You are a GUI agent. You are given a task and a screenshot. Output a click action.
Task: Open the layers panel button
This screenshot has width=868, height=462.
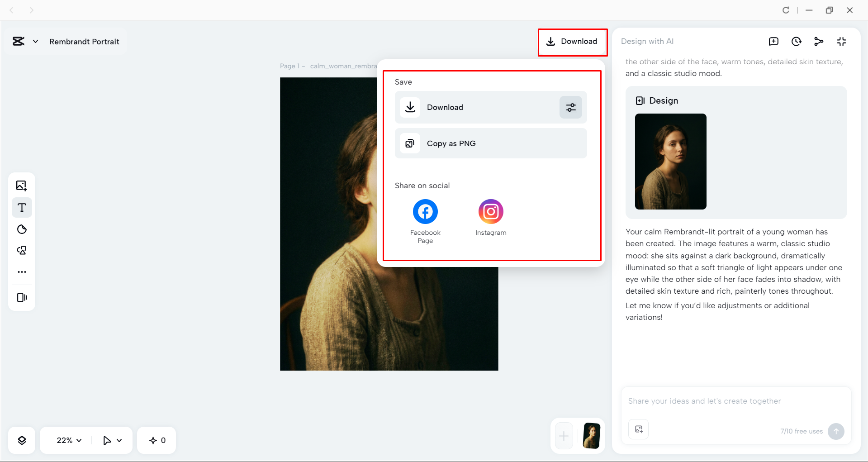tap(22, 440)
